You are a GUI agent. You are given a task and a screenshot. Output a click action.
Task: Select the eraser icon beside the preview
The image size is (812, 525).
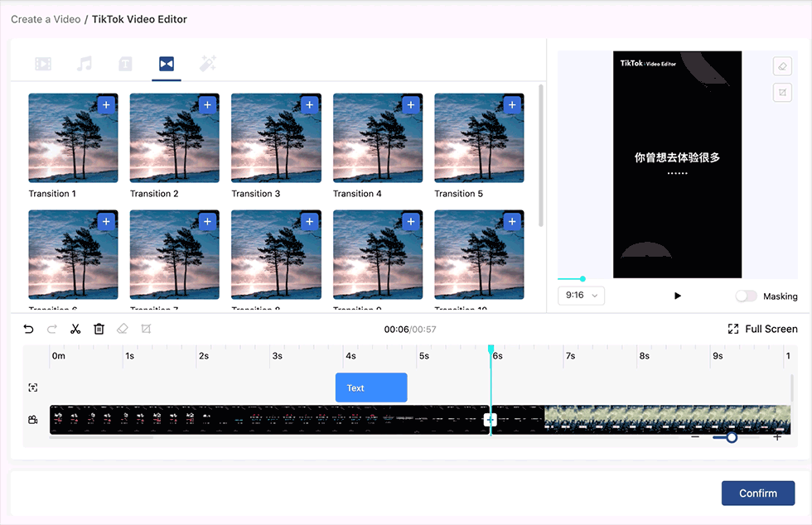point(782,65)
